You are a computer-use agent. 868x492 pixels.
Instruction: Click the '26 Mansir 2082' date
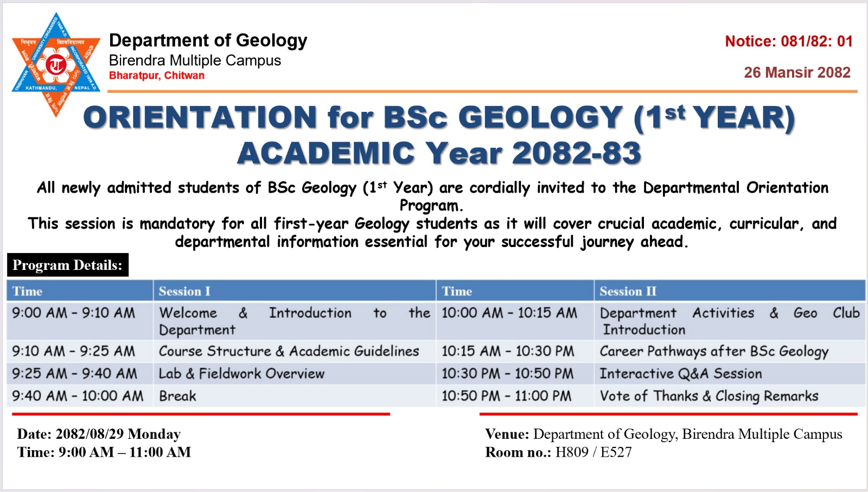(x=796, y=72)
